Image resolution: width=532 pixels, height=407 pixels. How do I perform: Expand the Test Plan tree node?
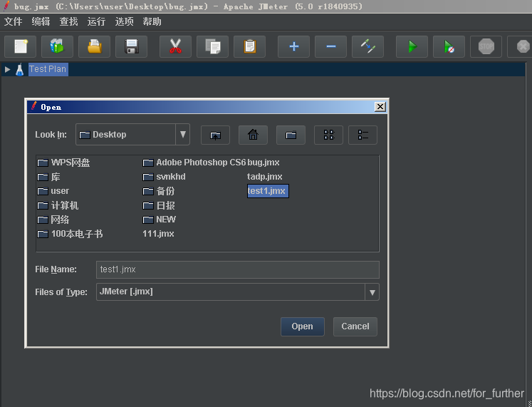[7, 70]
